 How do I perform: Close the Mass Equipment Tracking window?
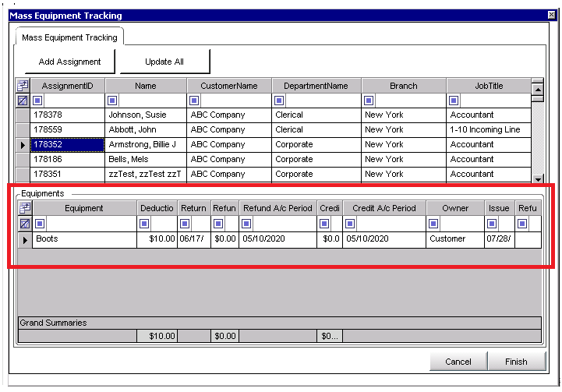(552, 15)
